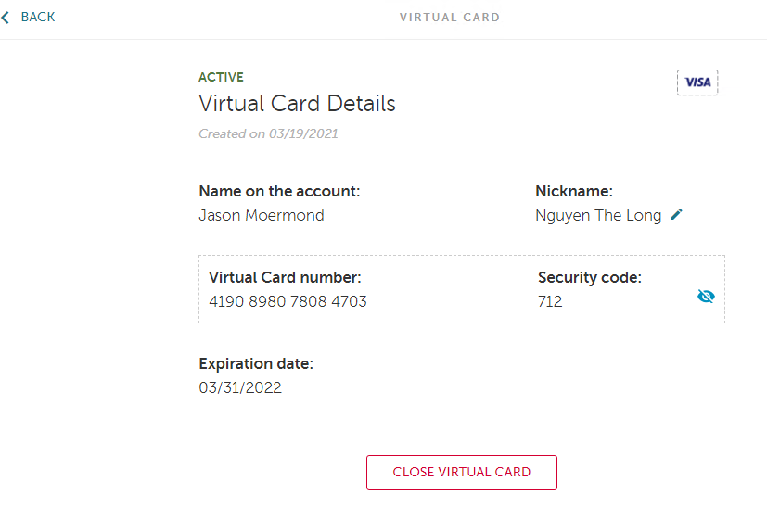Click the Virtual Card Details heading
Screen dimensions: 767x532
(x=297, y=104)
